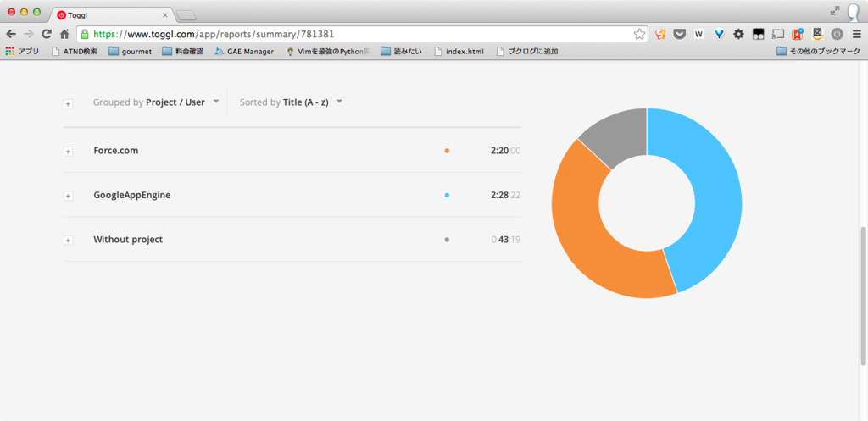Click the gear extension icon in toolbar
Screen dimensions: 868x421
click(x=738, y=34)
